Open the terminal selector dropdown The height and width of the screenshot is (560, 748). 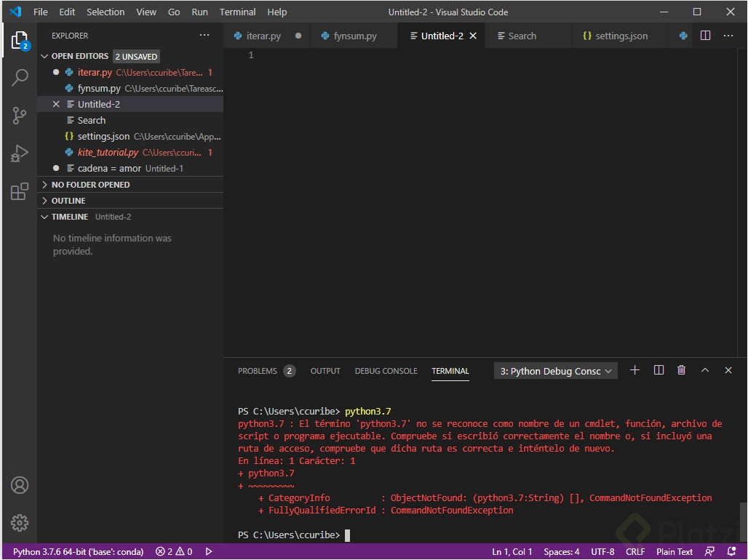tap(556, 371)
